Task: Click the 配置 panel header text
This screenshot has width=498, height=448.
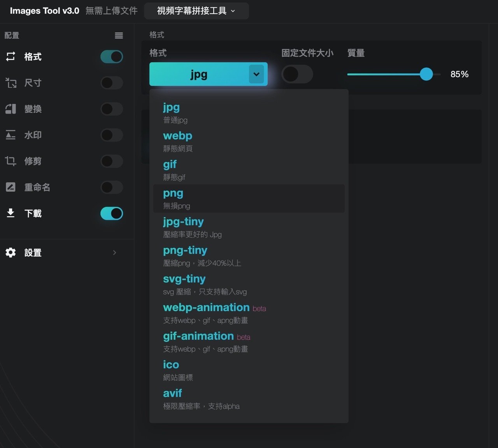Action: click(x=12, y=35)
